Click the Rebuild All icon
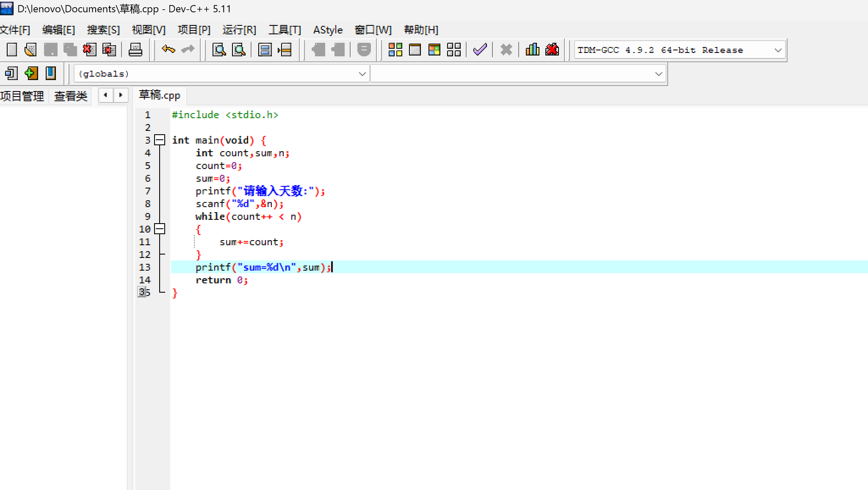 pos(454,50)
